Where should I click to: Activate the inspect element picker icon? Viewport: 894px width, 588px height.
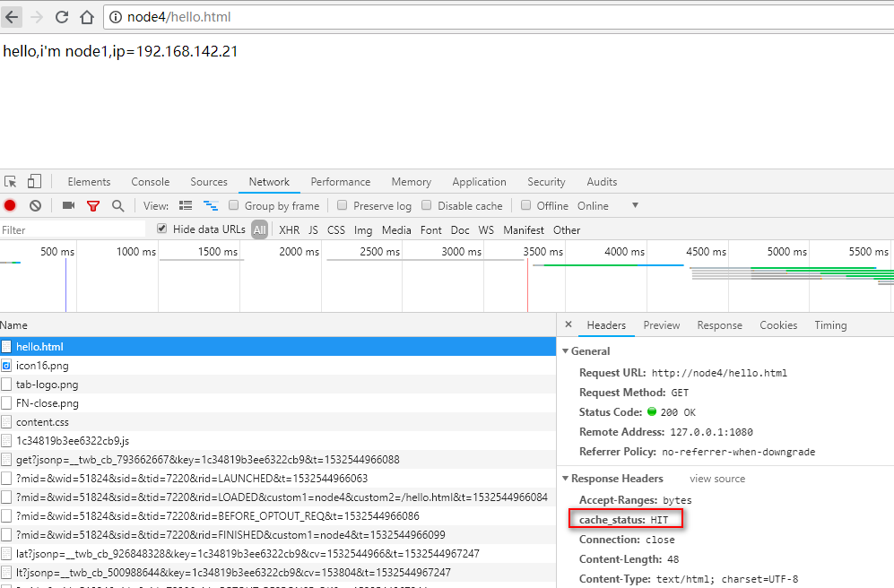point(10,182)
